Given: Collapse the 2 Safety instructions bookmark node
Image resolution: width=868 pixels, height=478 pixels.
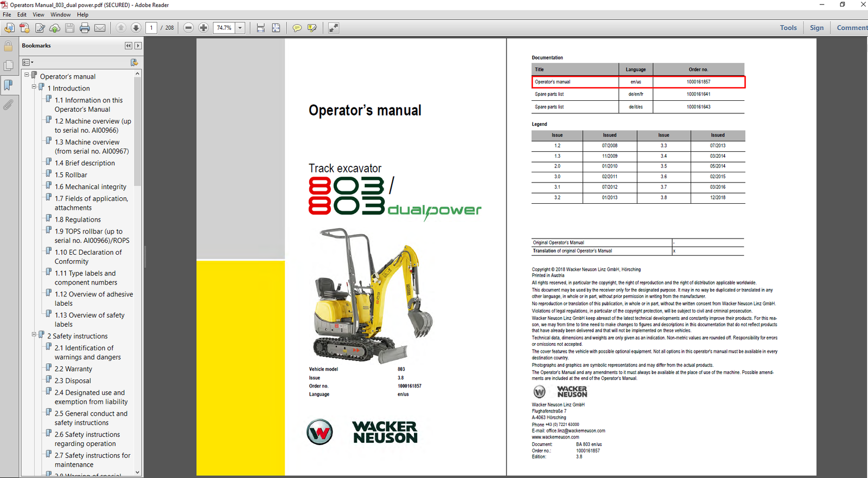Looking at the screenshot, I should coord(34,334).
